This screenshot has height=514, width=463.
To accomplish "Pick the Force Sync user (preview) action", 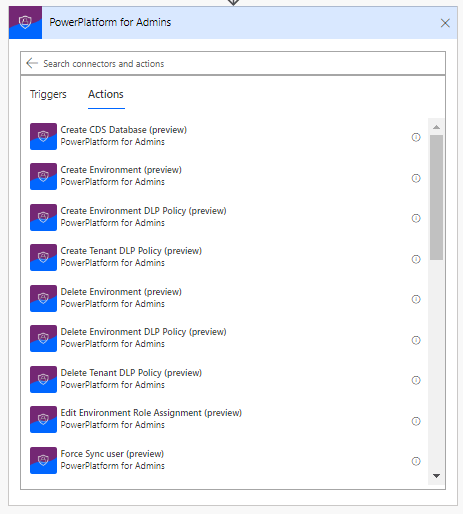I will [x=112, y=454].
